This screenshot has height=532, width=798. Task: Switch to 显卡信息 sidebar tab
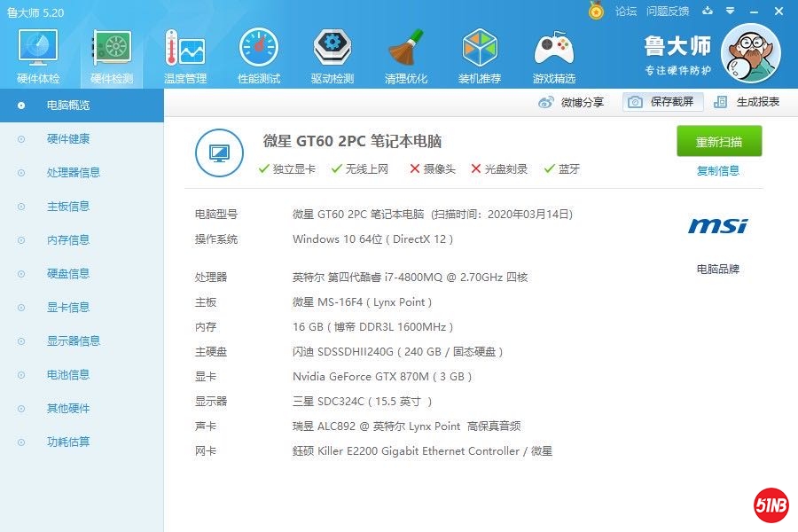coord(67,308)
